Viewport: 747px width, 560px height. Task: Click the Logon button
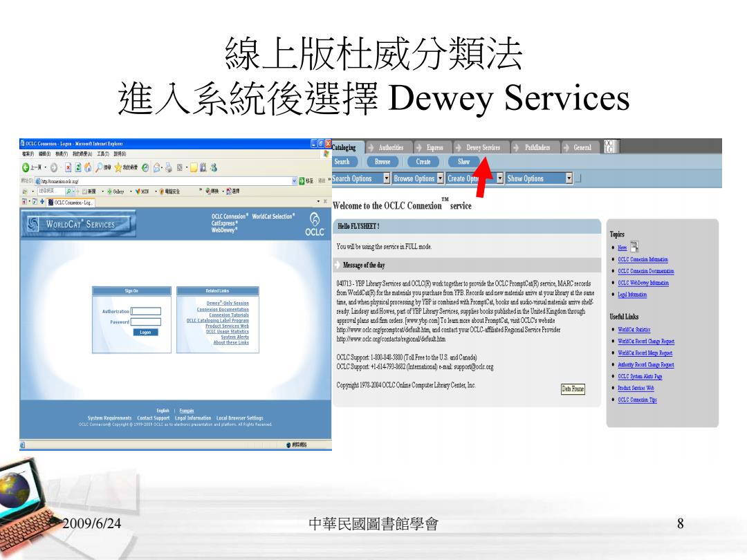coord(145,333)
